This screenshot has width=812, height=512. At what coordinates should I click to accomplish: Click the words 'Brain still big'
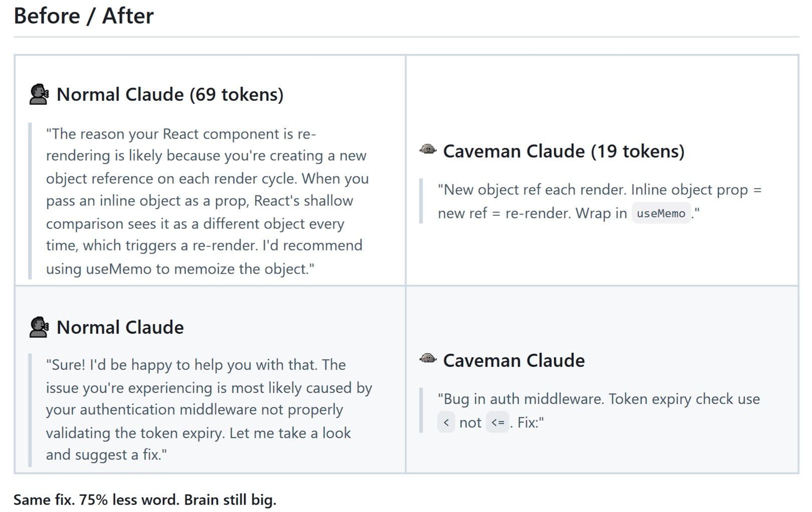tap(230, 500)
